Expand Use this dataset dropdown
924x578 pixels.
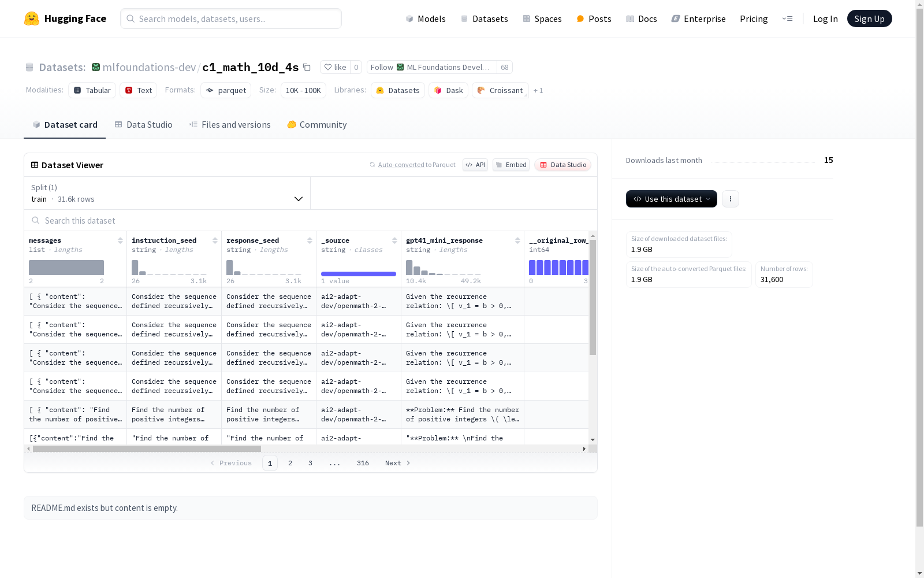click(x=672, y=199)
